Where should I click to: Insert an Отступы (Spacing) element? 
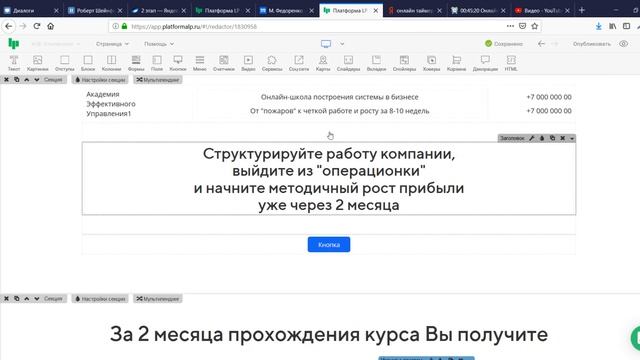[x=64, y=63]
